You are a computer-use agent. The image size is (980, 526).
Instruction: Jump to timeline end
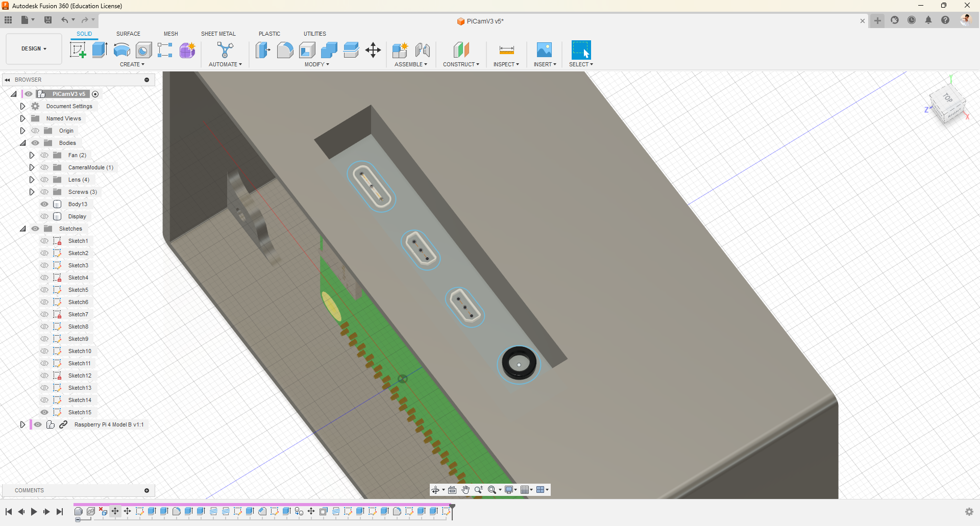[60, 512]
